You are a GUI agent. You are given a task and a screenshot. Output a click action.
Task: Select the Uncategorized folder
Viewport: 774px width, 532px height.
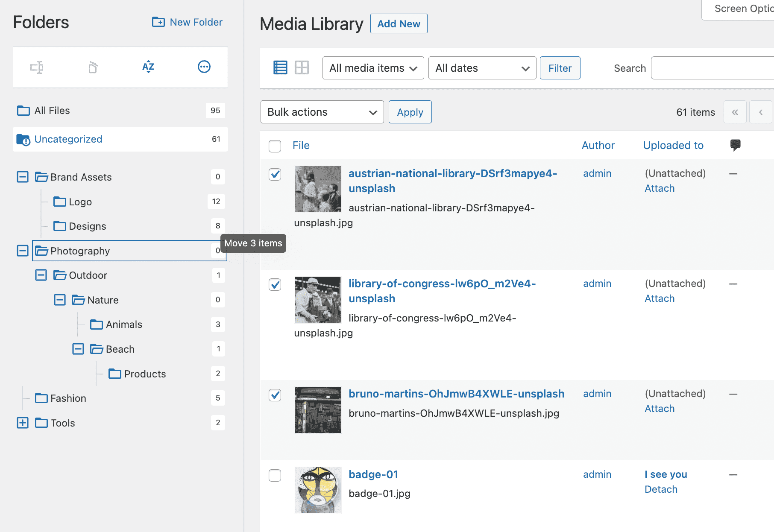(x=68, y=139)
